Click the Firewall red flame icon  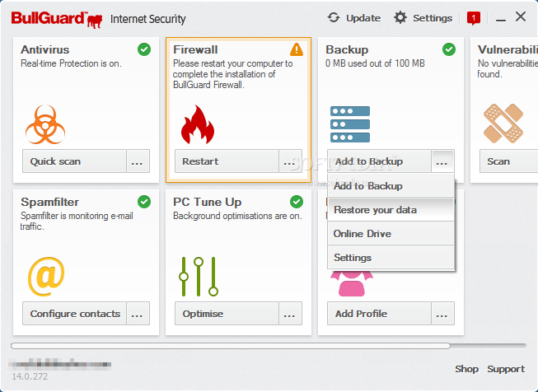[x=198, y=124]
